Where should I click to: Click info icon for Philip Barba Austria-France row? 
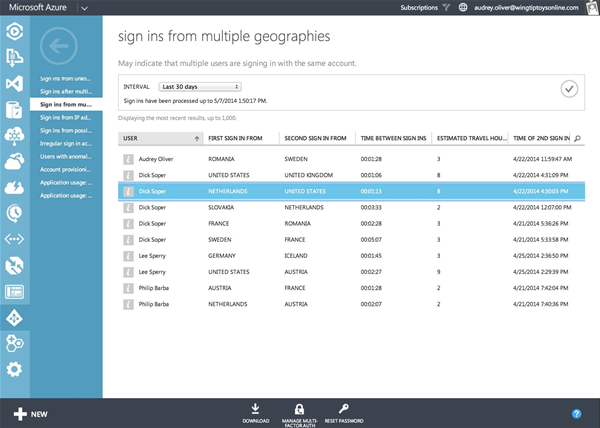[128, 288]
